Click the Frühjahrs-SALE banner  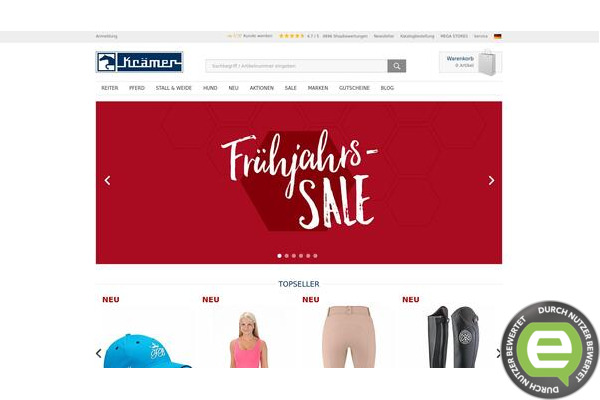[x=299, y=183]
